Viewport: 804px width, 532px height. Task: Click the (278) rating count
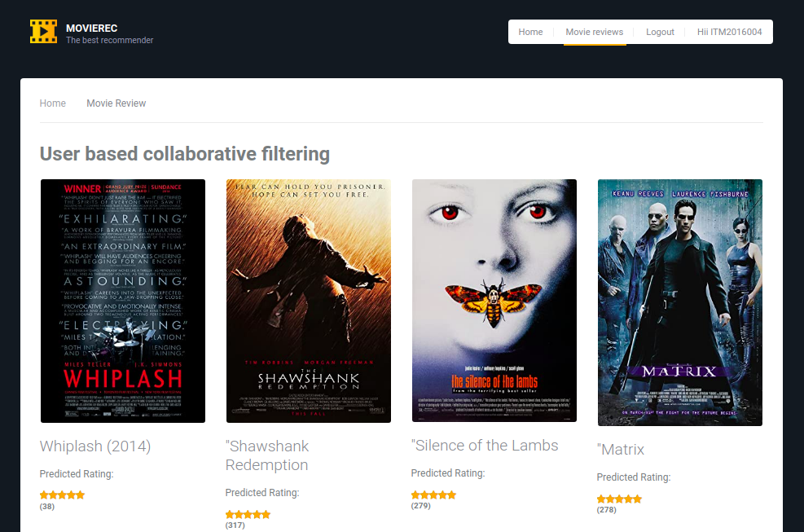tap(607, 510)
